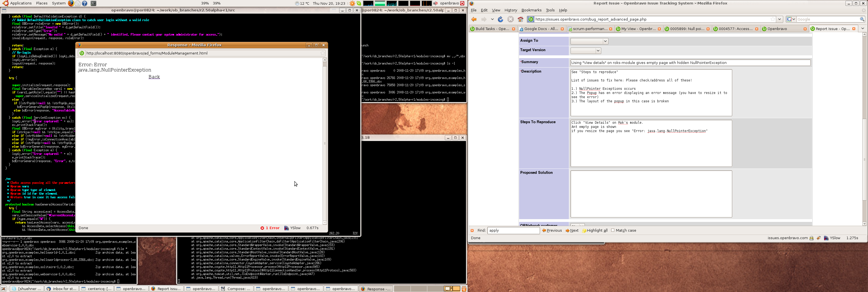868x292 pixels.
Task: Click the browser Back arrow button
Action: pyautogui.click(x=474, y=19)
